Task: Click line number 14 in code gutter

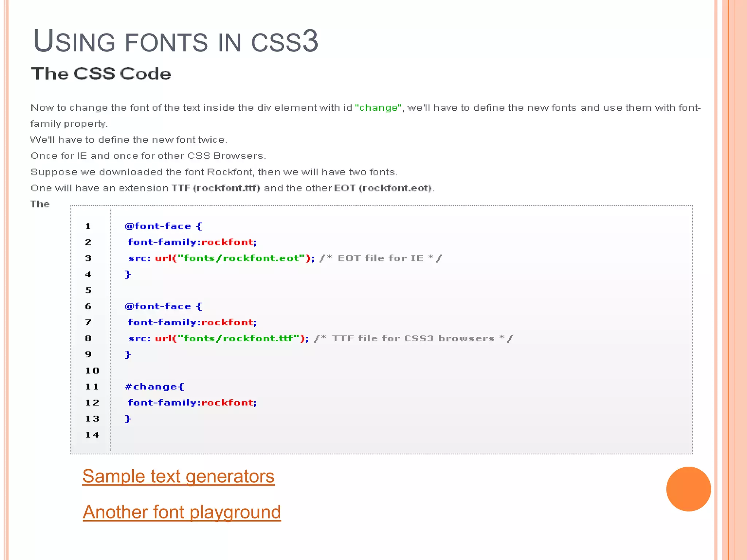Action: click(92, 435)
